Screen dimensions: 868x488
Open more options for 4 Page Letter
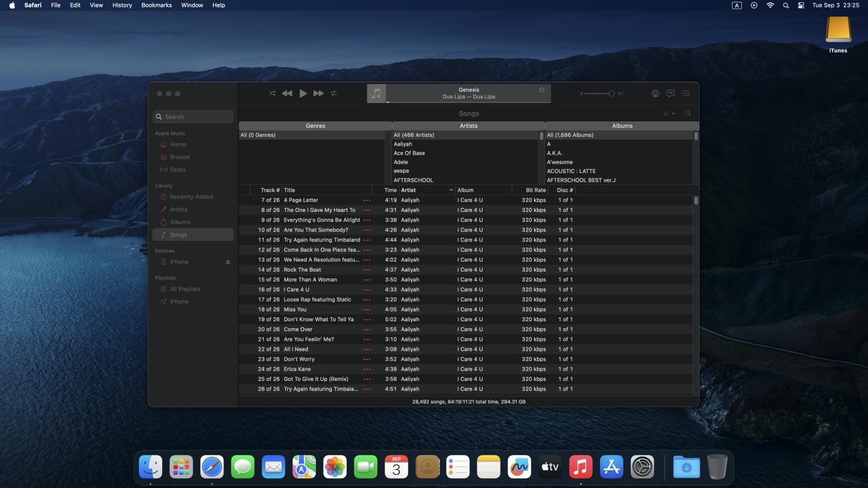pyautogui.click(x=367, y=200)
